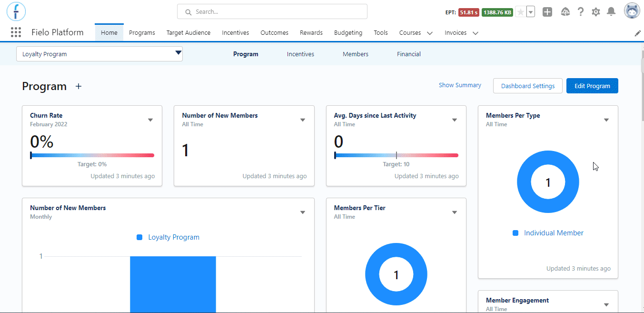Click into the global Search field
This screenshot has height=313, width=644.
pyautogui.click(x=272, y=11)
